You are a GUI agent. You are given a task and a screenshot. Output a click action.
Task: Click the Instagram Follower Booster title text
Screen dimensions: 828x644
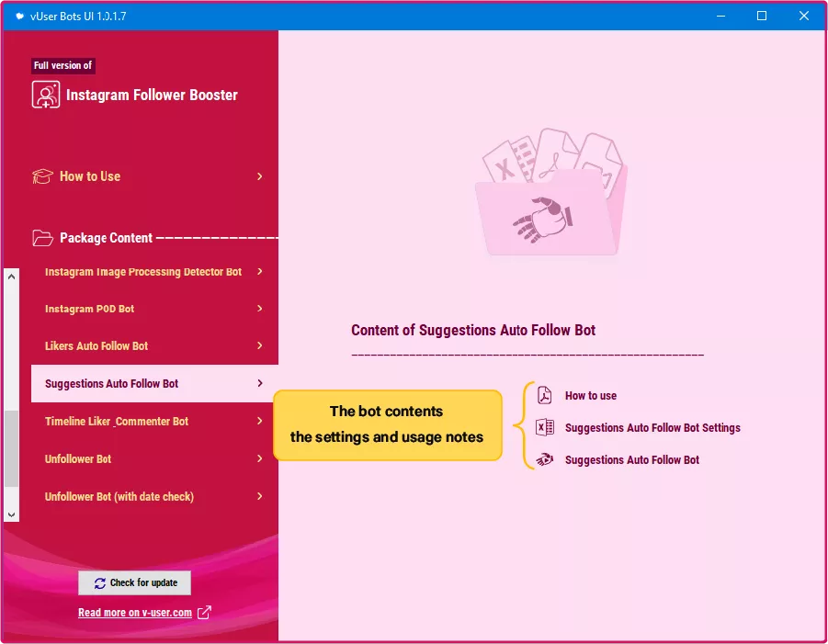pyautogui.click(x=152, y=95)
